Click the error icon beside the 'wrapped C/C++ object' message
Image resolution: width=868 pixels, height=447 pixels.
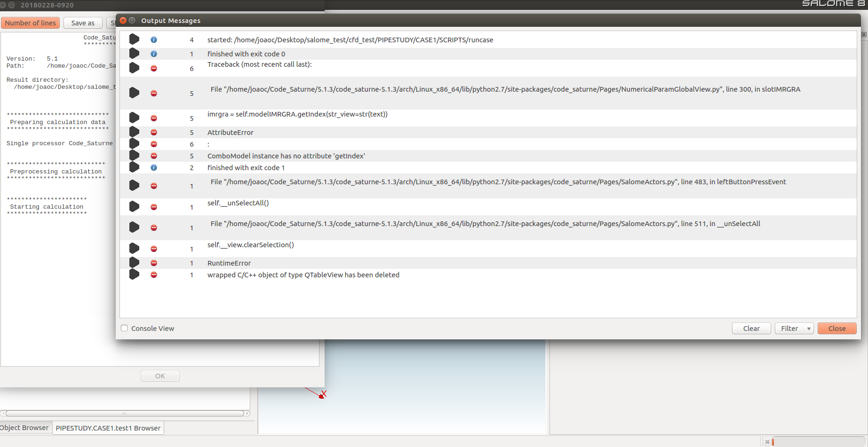[x=154, y=275]
